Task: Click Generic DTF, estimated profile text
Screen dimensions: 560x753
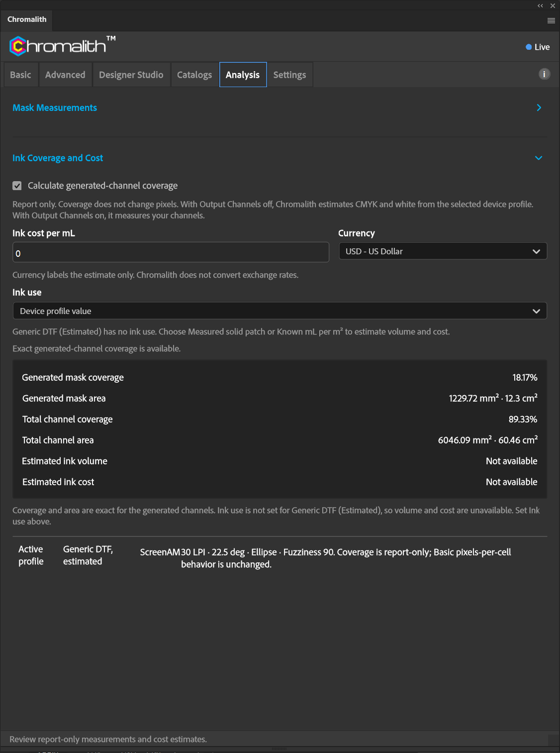Action: click(88, 555)
